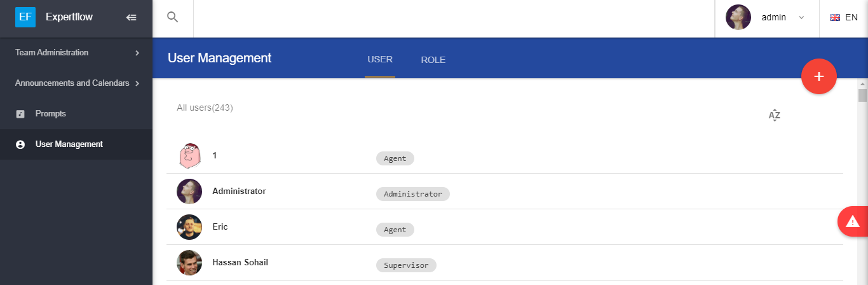Click the red plus add user button
This screenshot has height=285, width=868.
pyautogui.click(x=819, y=76)
